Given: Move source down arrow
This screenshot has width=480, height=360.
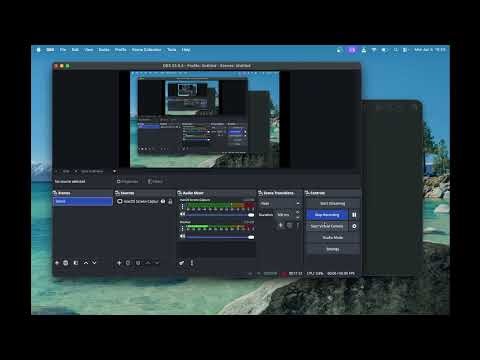Looking at the screenshot, I should (x=157, y=263).
